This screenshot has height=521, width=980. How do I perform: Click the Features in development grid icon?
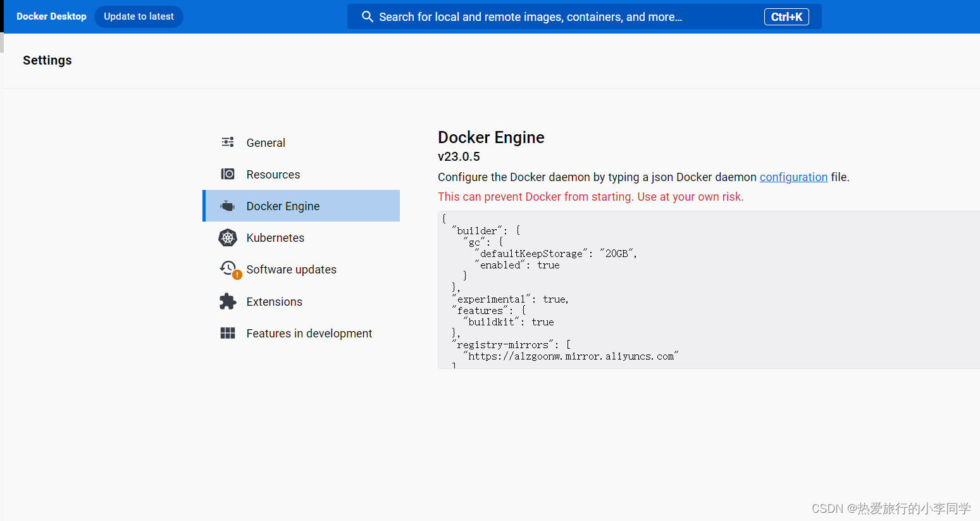point(228,333)
